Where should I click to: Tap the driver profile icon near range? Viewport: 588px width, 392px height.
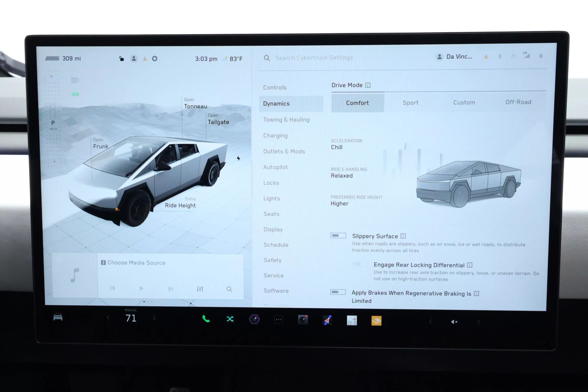(134, 58)
